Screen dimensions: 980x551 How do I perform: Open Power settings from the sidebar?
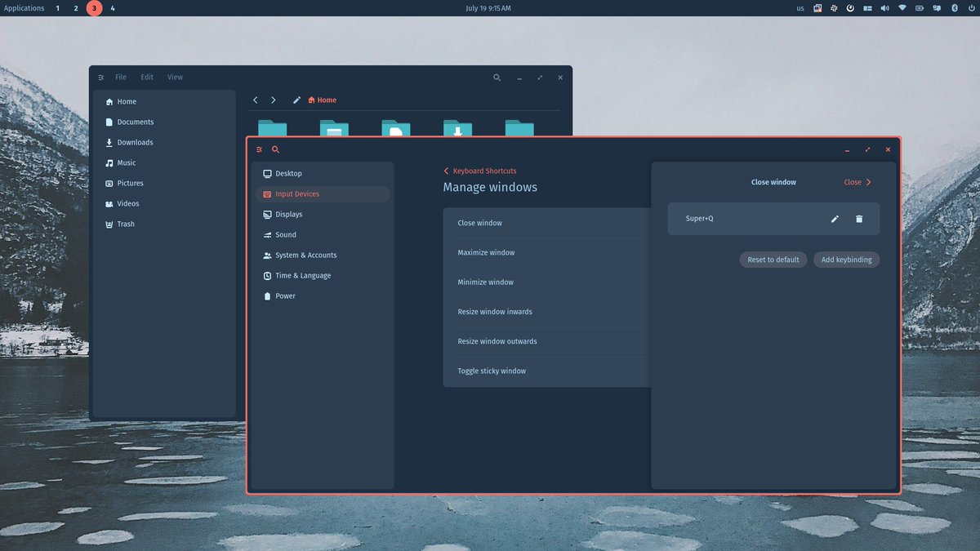coord(284,295)
